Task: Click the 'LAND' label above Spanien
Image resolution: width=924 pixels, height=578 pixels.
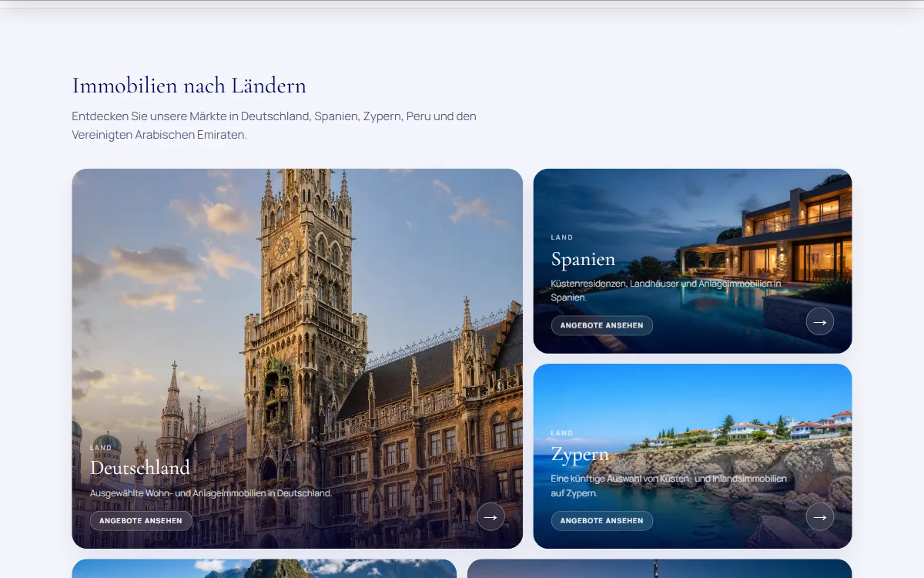Action: pos(562,237)
